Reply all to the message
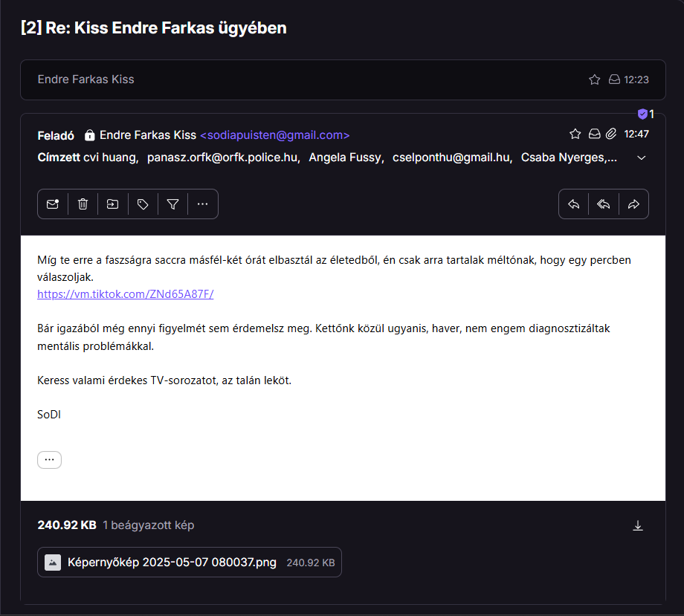The height and width of the screenshot is (616, 684). coord(604,204)
